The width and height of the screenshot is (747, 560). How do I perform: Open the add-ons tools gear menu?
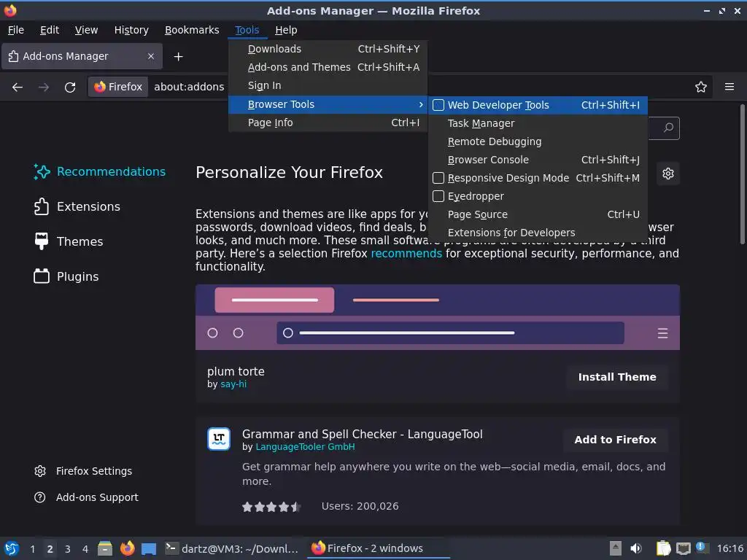coord(668,174)
